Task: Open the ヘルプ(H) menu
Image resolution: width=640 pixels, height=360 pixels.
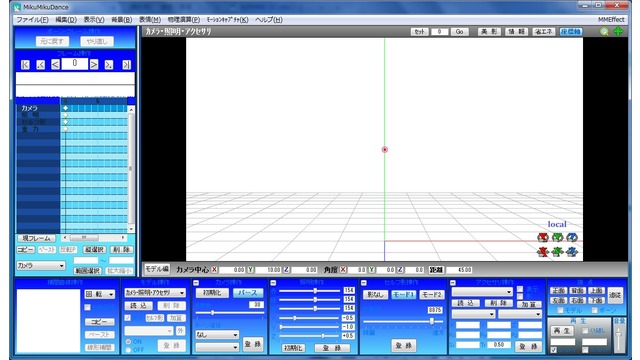Action: pos(269,20)
